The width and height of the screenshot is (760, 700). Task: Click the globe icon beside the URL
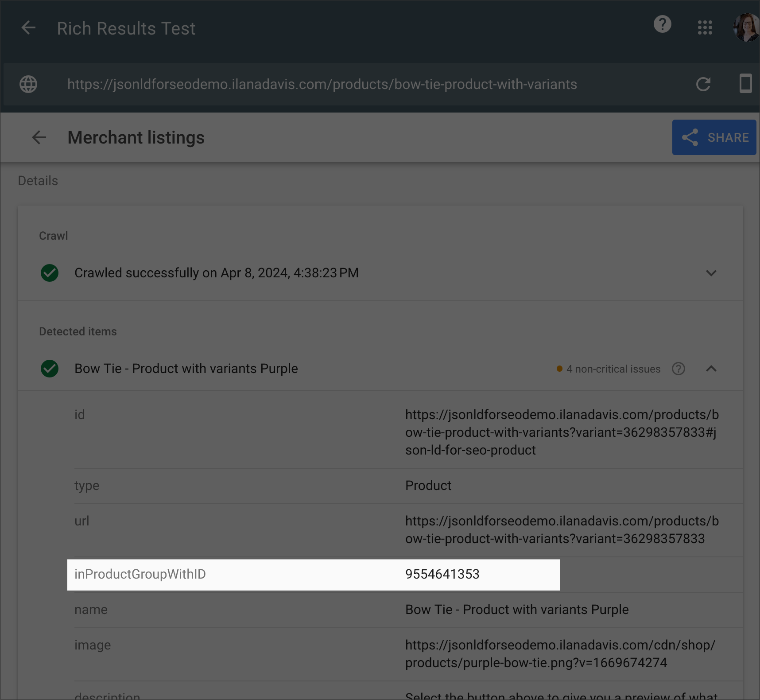pos(28,84)
